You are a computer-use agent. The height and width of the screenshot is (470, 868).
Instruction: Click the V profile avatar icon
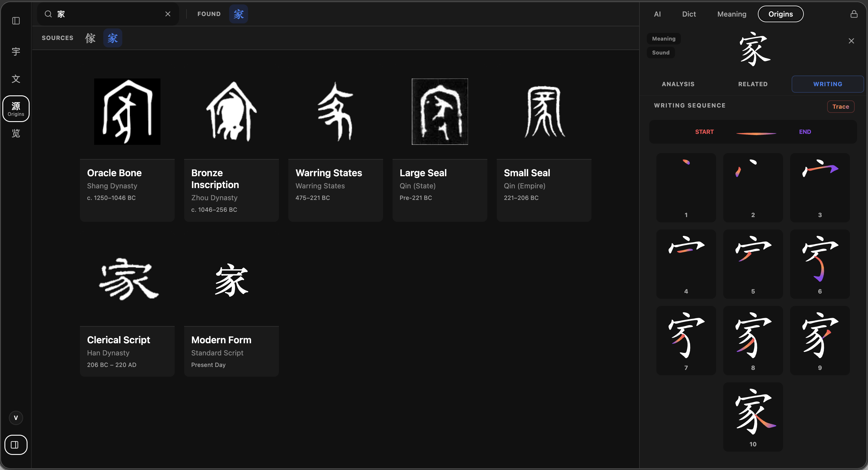click(x=16, y=418)
